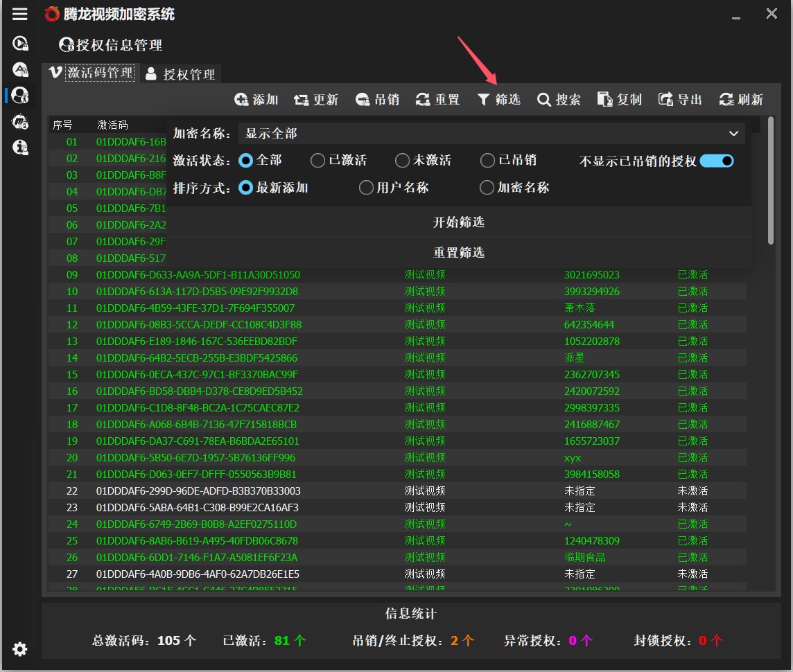Click user ID 1655723037
Screen dimensions: 793x672
[x=592, y=441]
